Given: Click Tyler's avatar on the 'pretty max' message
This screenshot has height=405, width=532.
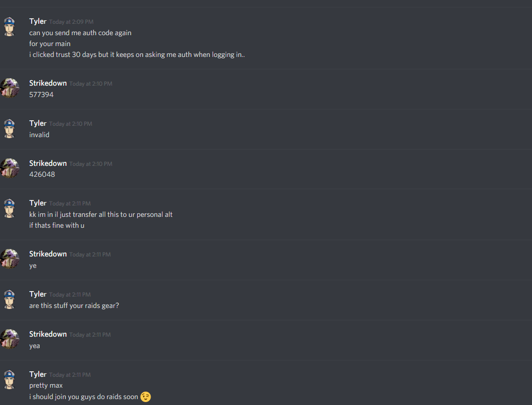Looking at the screenshot, I should (9, 380).
